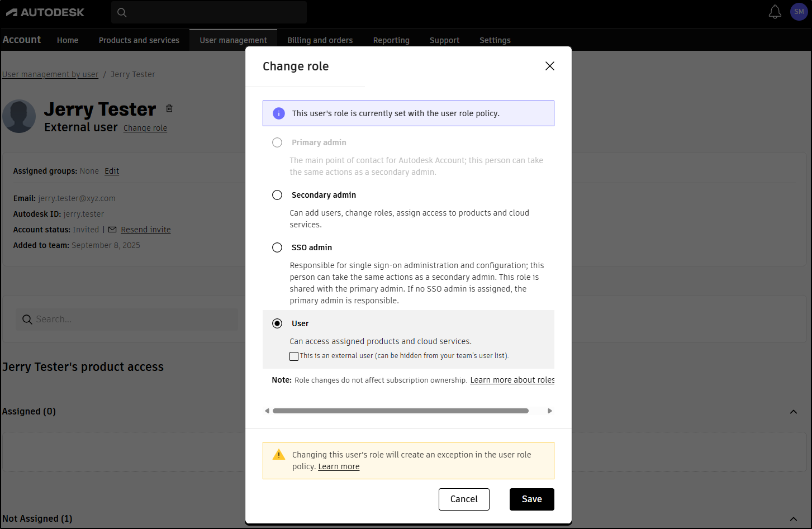Select the Secondary admin role
Image resolution: width=812 pixels, height=529 pixels.
277,195
